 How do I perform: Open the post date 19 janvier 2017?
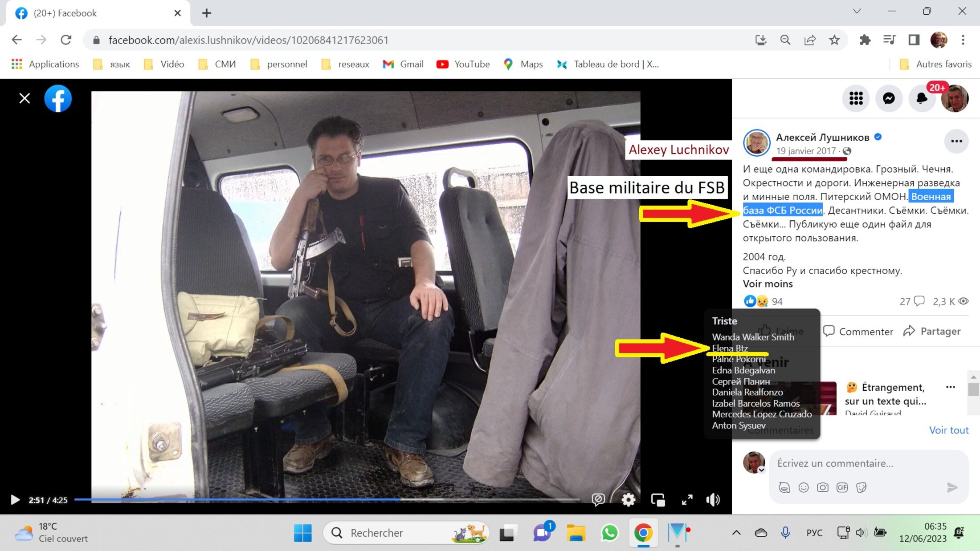pyautogui.click(x=806, y=151)
